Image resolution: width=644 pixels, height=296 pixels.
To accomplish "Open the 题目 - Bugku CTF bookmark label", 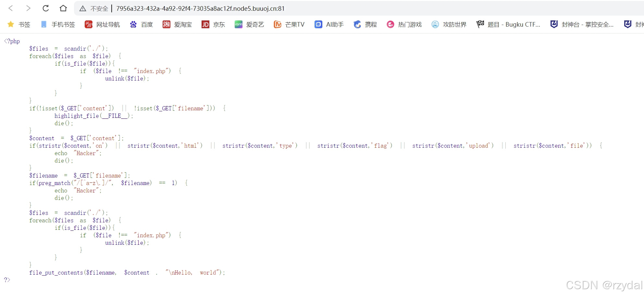I will pos(514,25).
